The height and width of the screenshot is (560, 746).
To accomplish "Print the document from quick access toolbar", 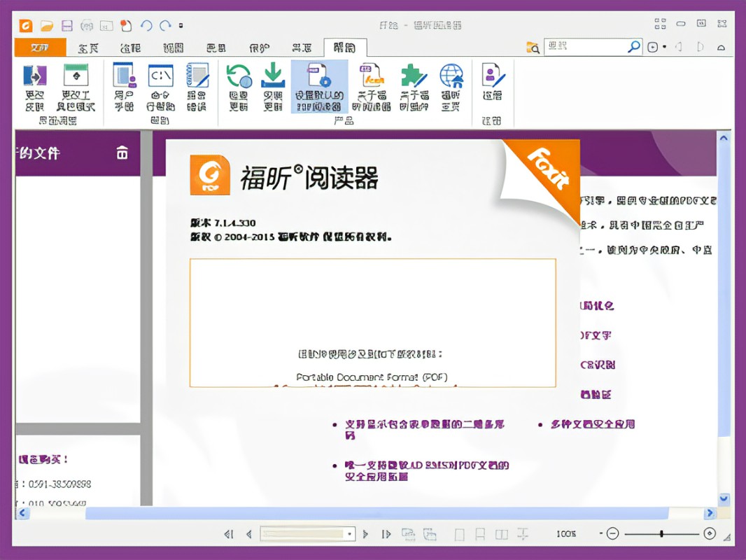I will tap(87, 26).
